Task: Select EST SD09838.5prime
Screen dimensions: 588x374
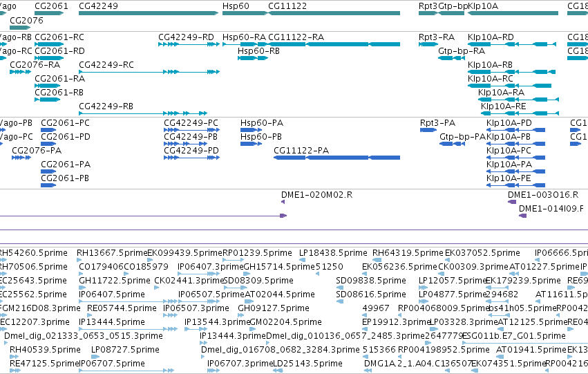Action: [x=340, y=288]
